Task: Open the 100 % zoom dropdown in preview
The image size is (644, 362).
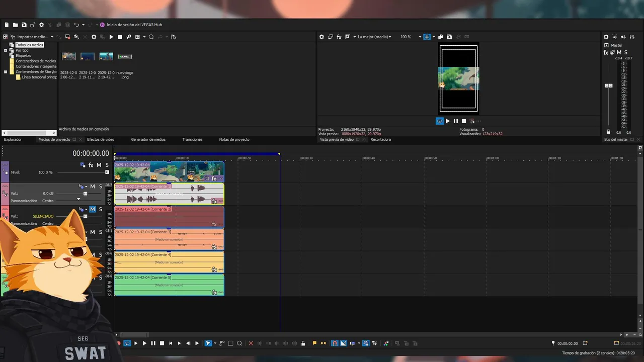Action: click(x=420, y=37)
